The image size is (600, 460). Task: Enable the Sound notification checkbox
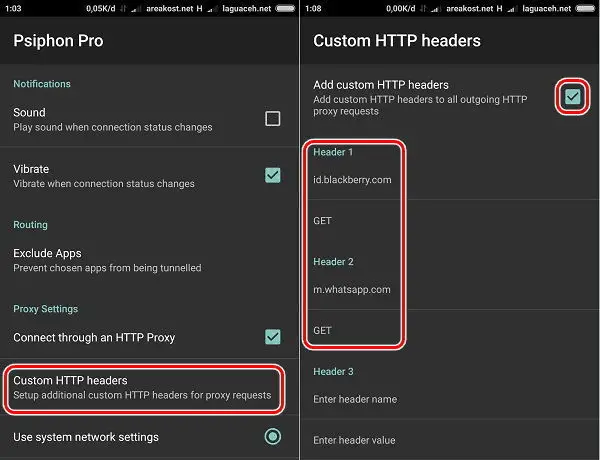point(272,119)
